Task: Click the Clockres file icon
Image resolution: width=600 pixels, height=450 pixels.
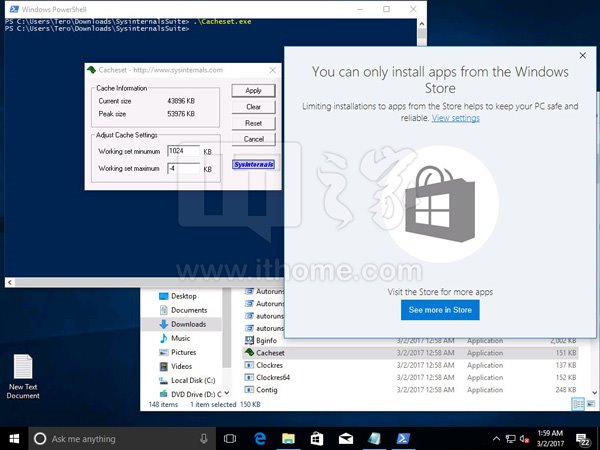Action: click(x=249, y=365)
